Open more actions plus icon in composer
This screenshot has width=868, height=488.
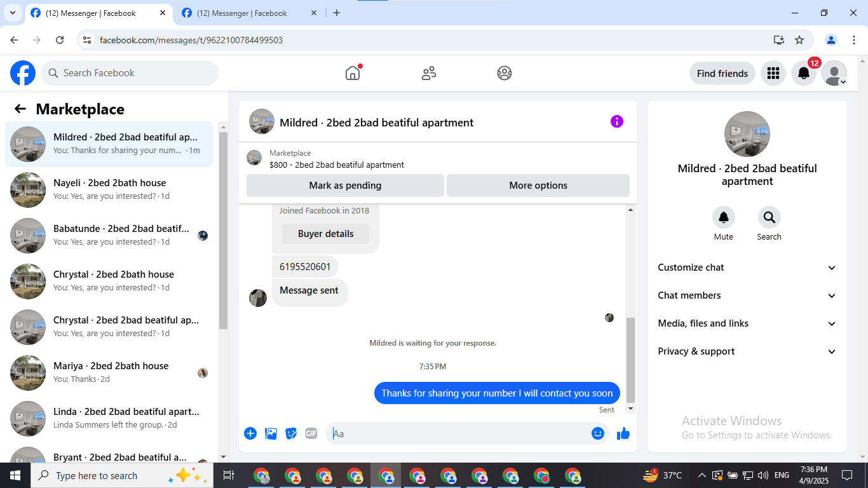point(250,433)
